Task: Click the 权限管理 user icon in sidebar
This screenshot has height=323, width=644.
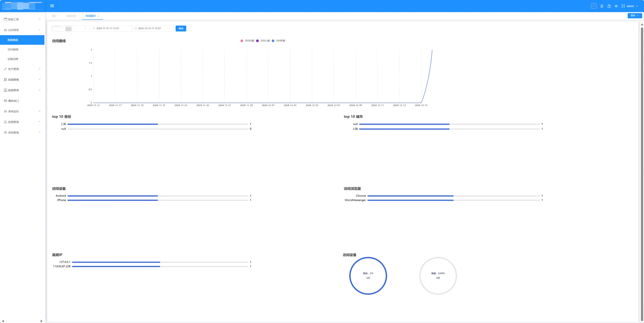Action: point(5,122)
